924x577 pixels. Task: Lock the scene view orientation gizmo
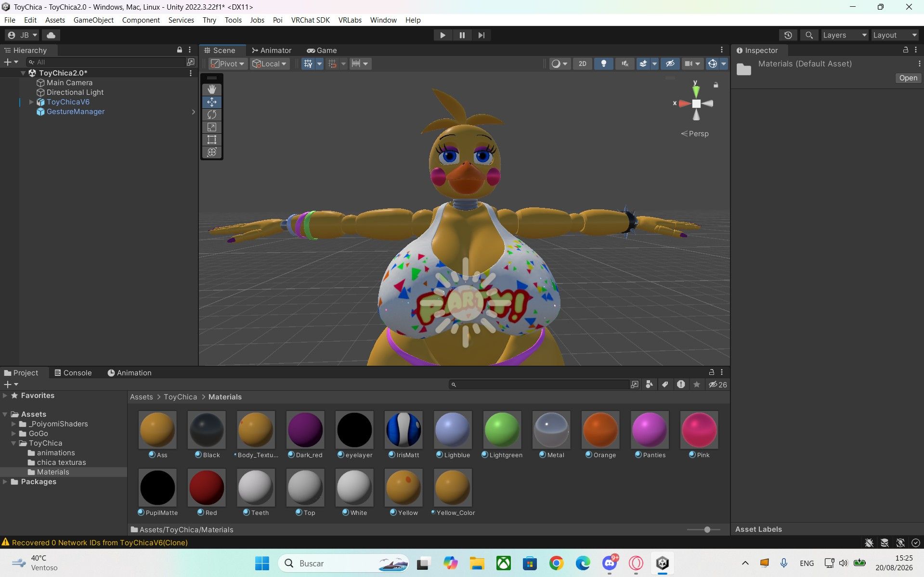(716, 85)
